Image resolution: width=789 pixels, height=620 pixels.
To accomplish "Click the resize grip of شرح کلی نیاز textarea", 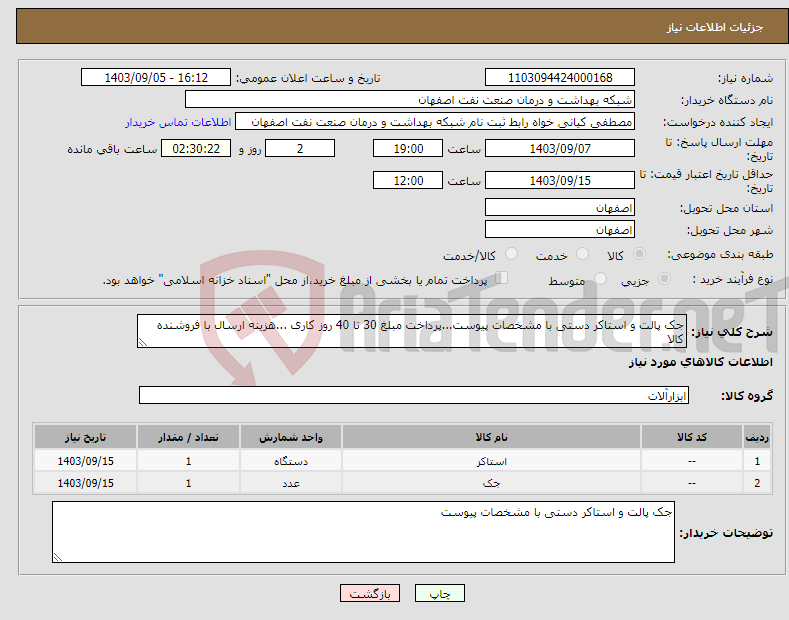I will point(143,342).
